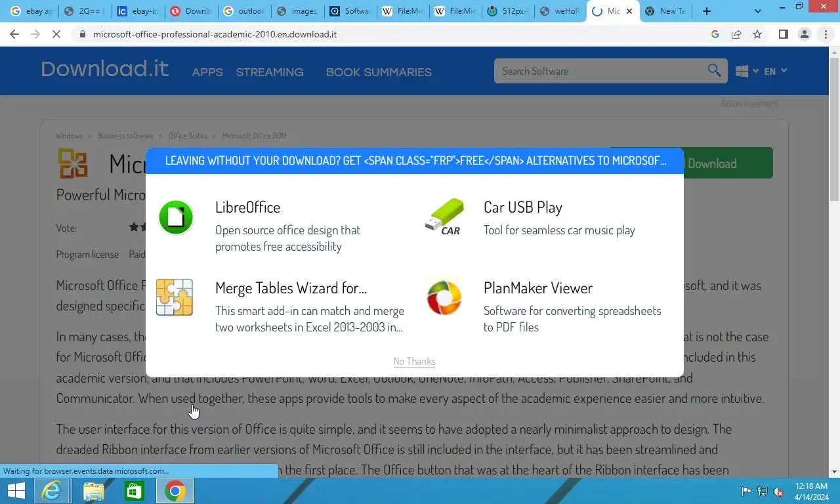Image resolution: width=840 pixels, height=504 pixels.
Task: Open the APPS menu
Action: click(207, 72)
